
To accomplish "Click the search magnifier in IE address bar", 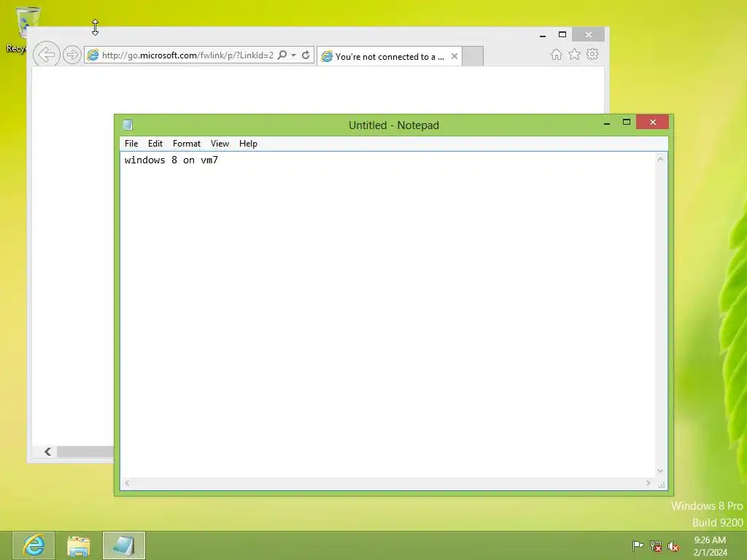I will click(282, 55).
